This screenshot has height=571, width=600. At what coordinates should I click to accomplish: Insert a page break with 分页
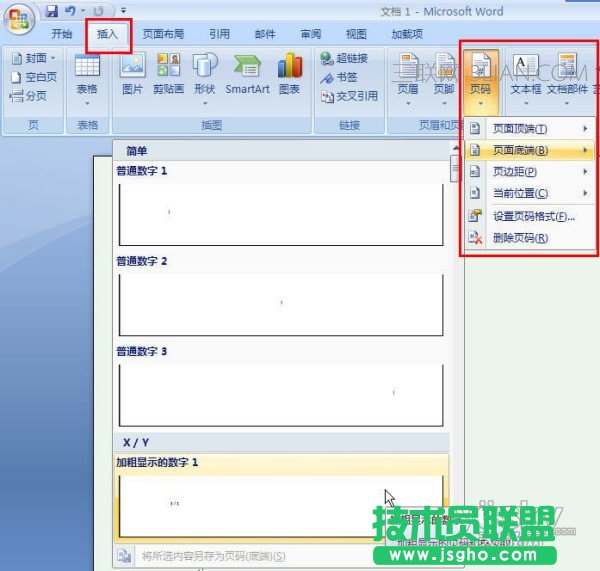(x=28, y=96)
